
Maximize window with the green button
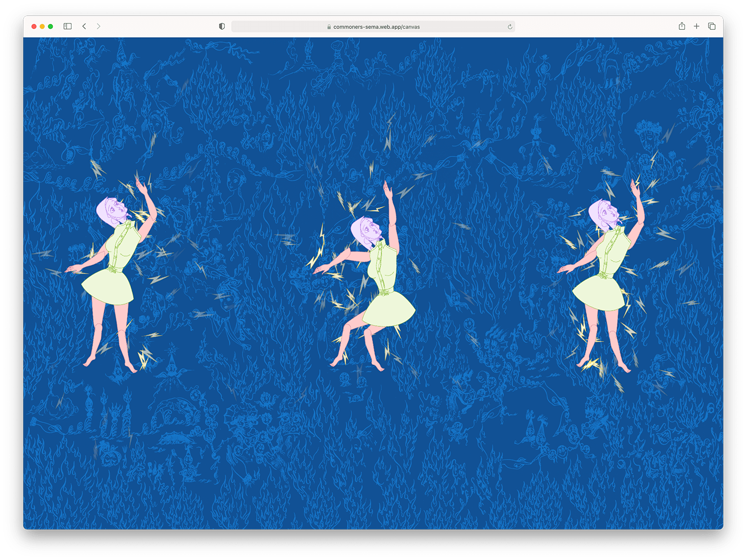click(50, 26)
